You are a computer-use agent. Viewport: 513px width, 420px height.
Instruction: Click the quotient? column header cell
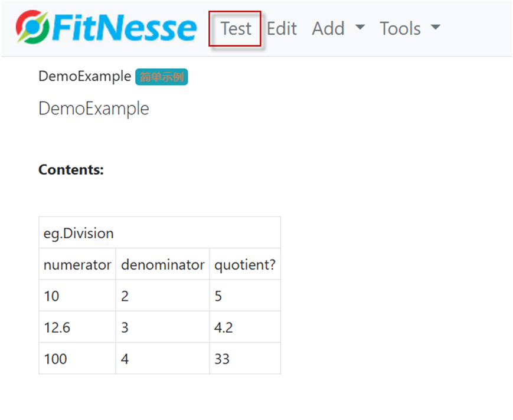tap(244, 265)
